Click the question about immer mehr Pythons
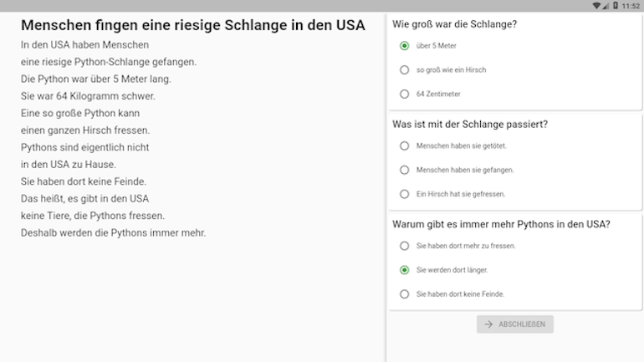Image resolution: width=644 pixels, height=362 pixels. (x=501, y=224)
